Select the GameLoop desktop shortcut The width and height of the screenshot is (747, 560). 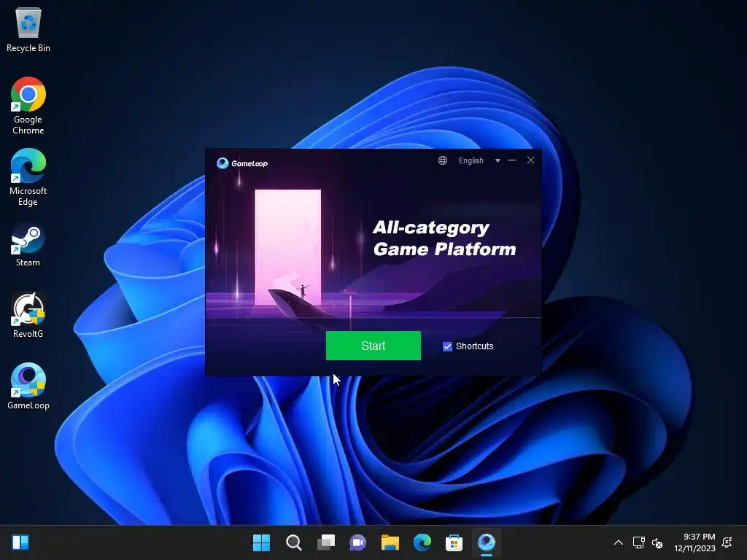pyautogui.click(x=28, y=386)
